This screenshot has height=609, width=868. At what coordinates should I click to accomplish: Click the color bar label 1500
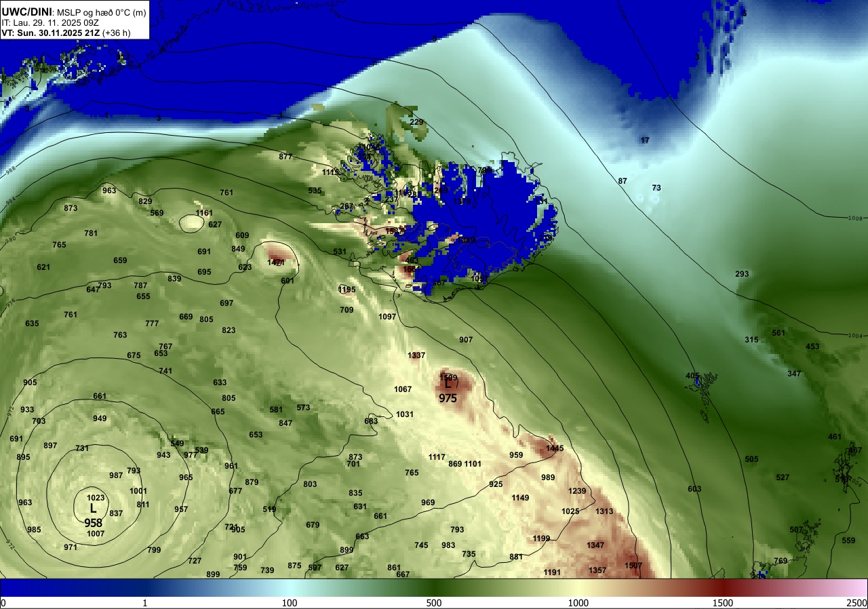coord(723,603)
